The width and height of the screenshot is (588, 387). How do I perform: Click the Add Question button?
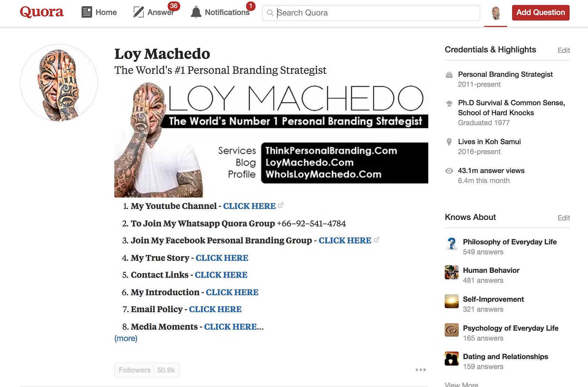541,12
